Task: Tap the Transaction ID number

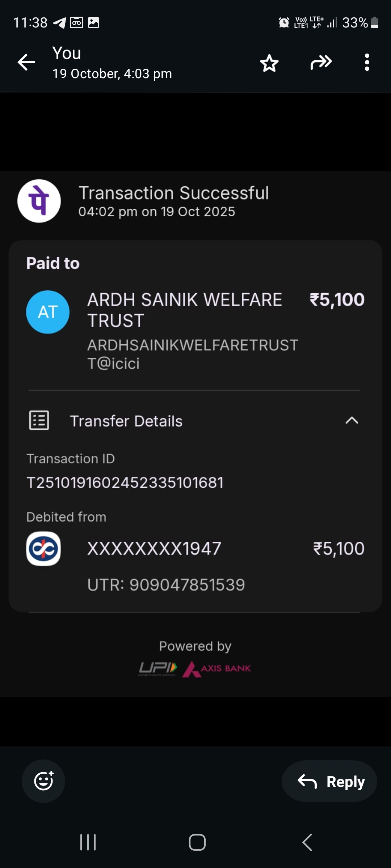Action: pos(125,483)
